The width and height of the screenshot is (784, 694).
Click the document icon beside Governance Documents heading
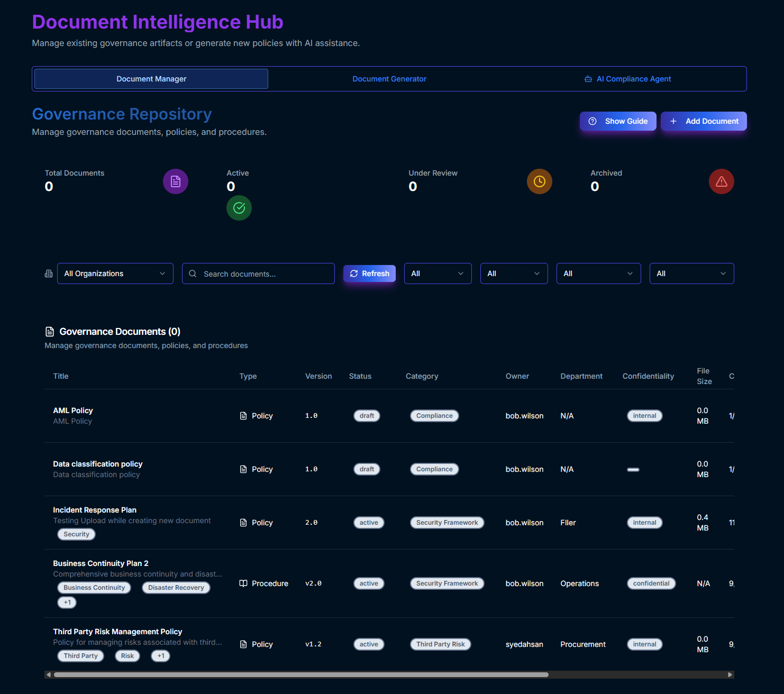[x=50, y=332]
